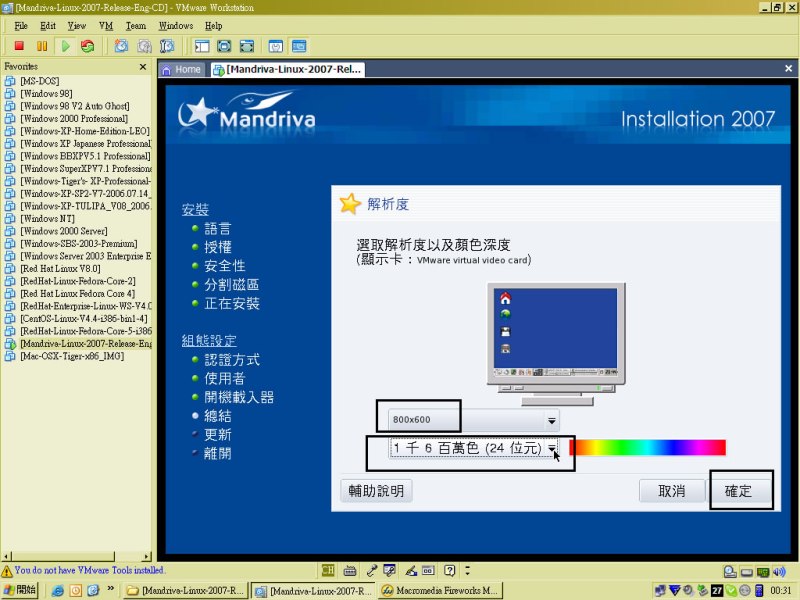800x600 pixels.
Task: Click the floppy drive status bar icon
Action: pyautogui.click(x=746, y=572)
